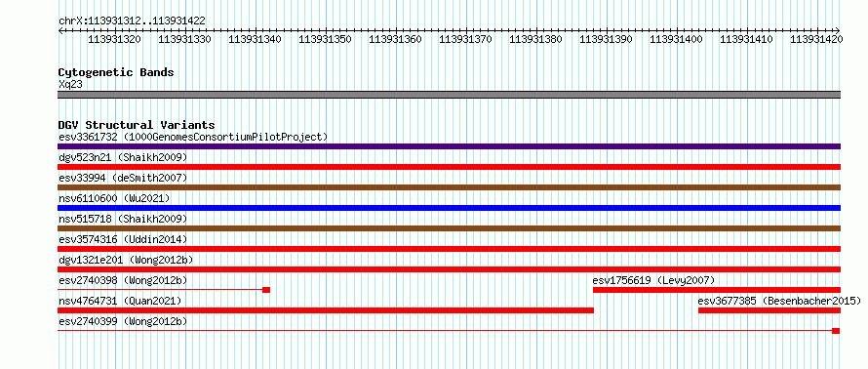Open the Cytogenetic Bands track heading
Screen dimensions: 868x369
pyautogui.click(x=116, y=72)
